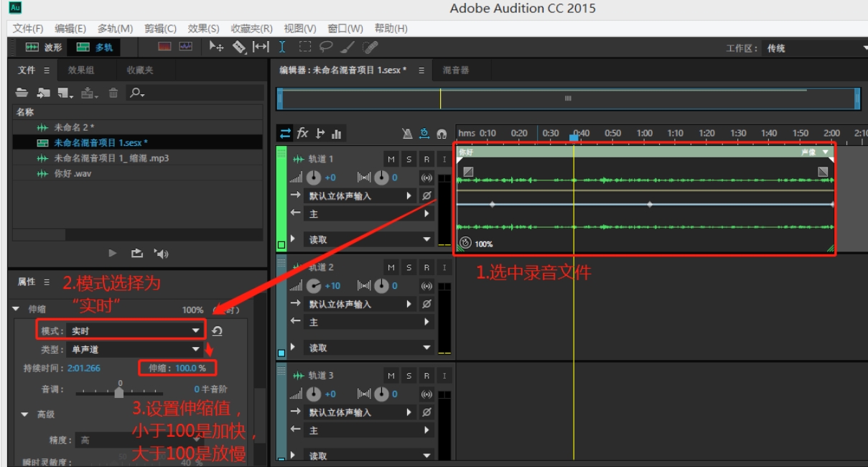Select the Lasso Selection tool
The height and width of the screenshot is (467, 868).
click(x=326, y=47)
